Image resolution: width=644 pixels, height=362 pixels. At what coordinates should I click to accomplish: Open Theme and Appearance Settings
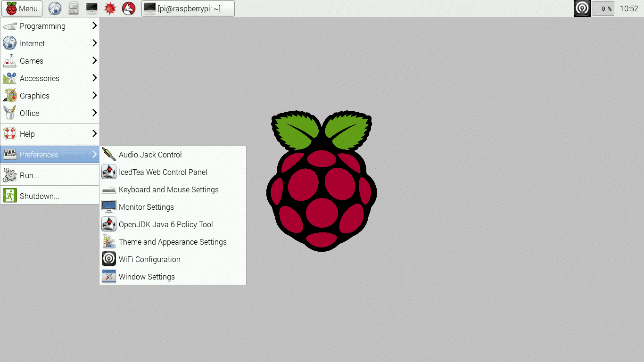(173, 242)
